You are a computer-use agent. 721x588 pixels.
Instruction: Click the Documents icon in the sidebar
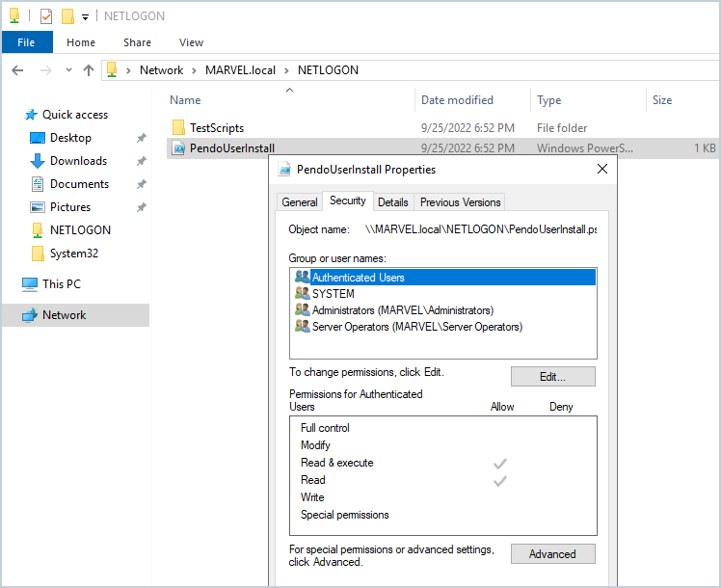point(38,184)
